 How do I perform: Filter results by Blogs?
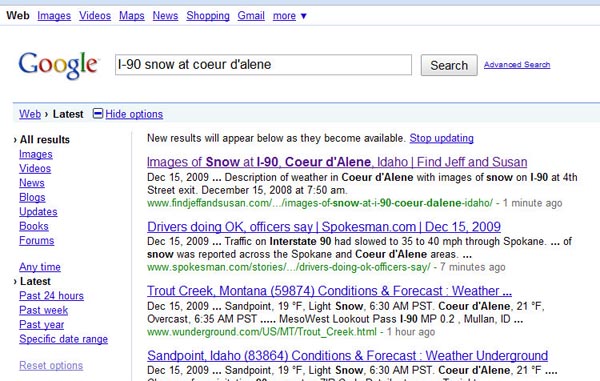click(32, 197)
